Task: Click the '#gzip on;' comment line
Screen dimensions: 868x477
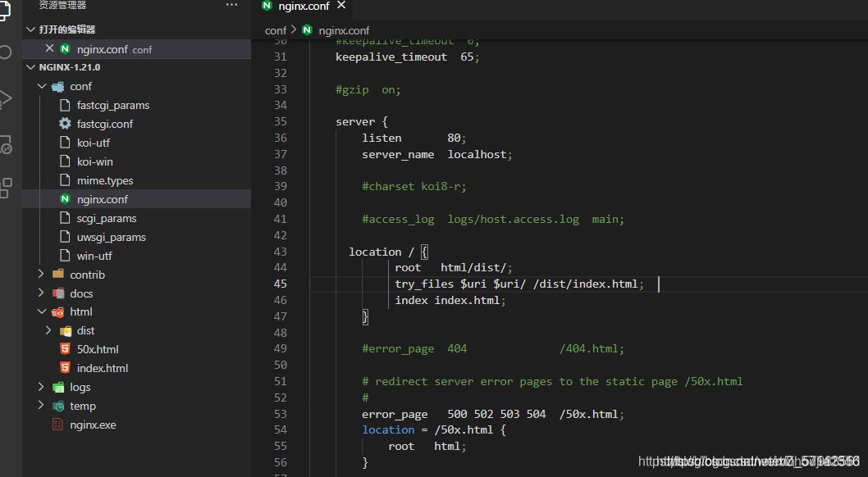Action: point(368,89)
